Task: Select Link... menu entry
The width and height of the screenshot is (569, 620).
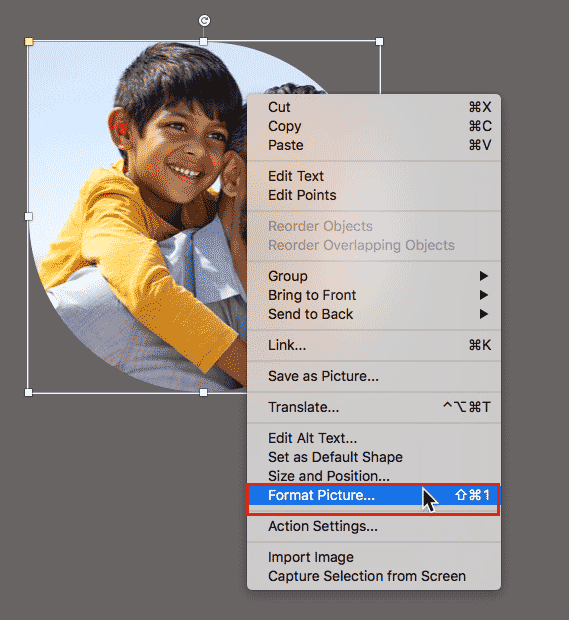Action: pyautogui.click(x=374, y=345)
